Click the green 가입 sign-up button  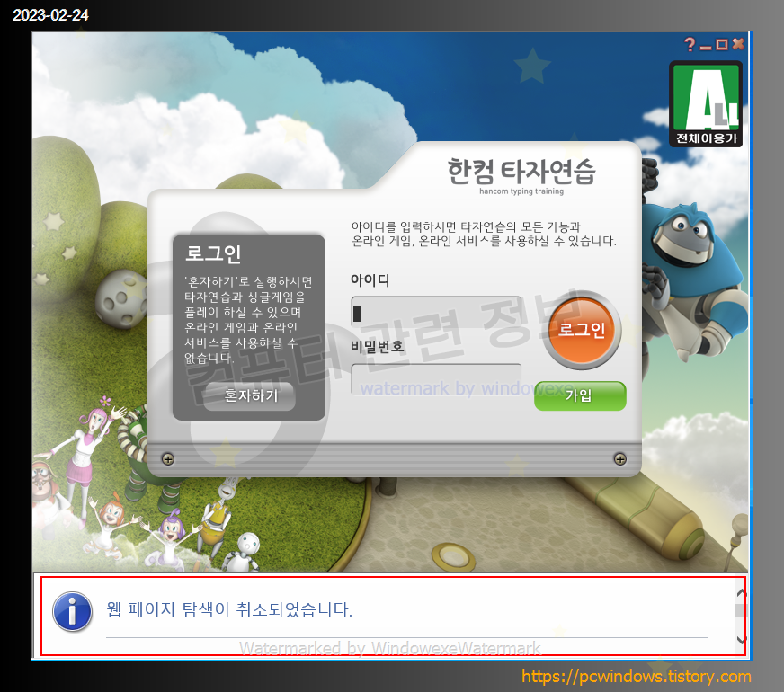tap(580, 395)
